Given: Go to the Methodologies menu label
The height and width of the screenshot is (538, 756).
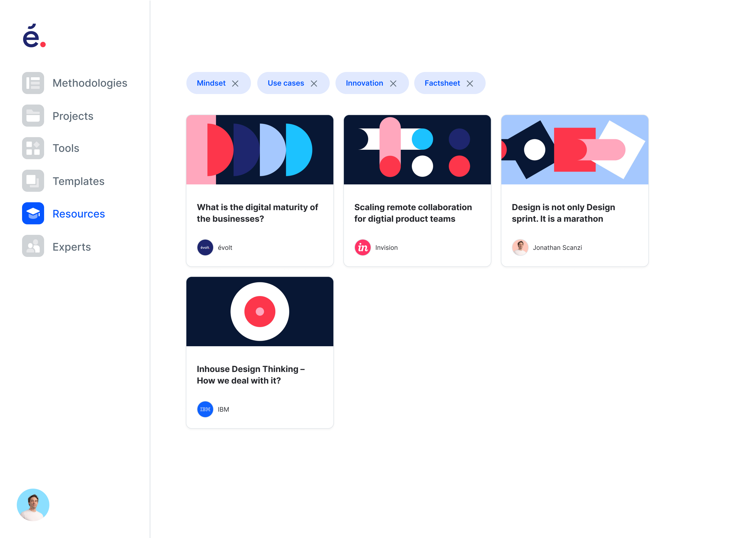Looking at the screenshot, I should pyautogui.click(x=90, y=83).
